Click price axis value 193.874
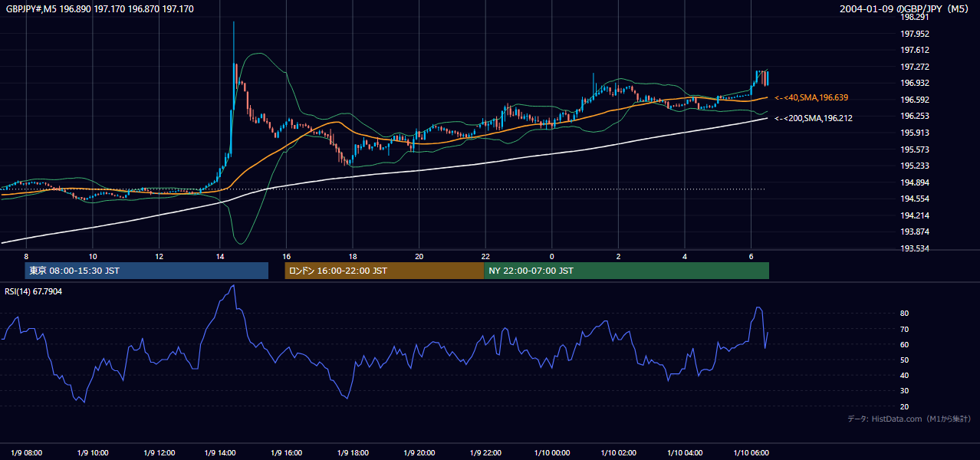 (x=916, y=232)
